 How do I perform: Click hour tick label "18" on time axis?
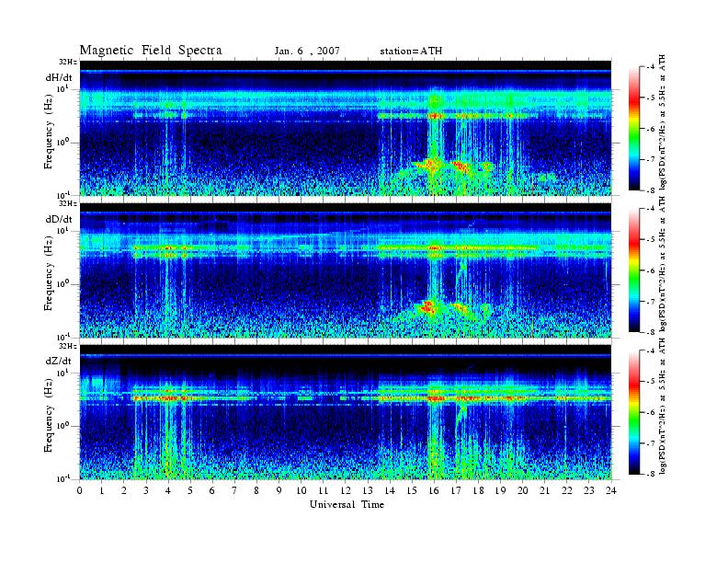pos(478,490)
